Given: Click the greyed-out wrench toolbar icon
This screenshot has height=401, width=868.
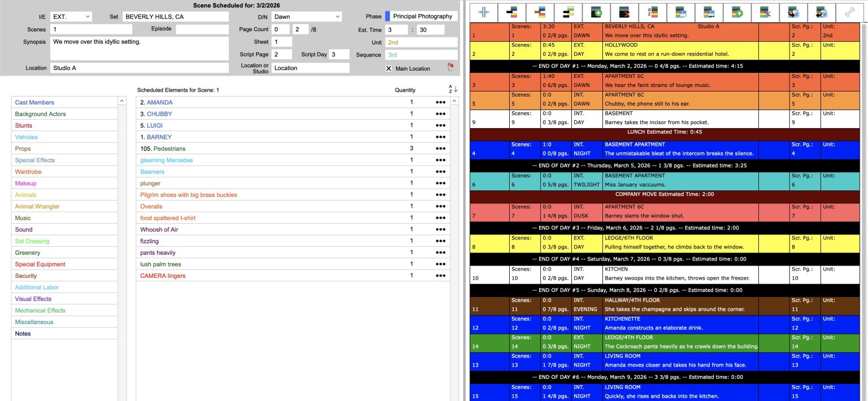Looking at the screenshot, I should 850,11.
